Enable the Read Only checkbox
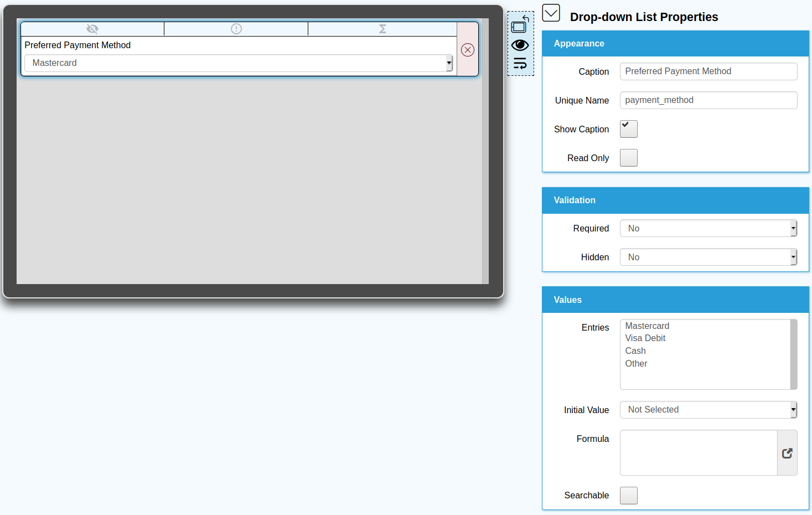The image size is (812, 515). (628, 158)
